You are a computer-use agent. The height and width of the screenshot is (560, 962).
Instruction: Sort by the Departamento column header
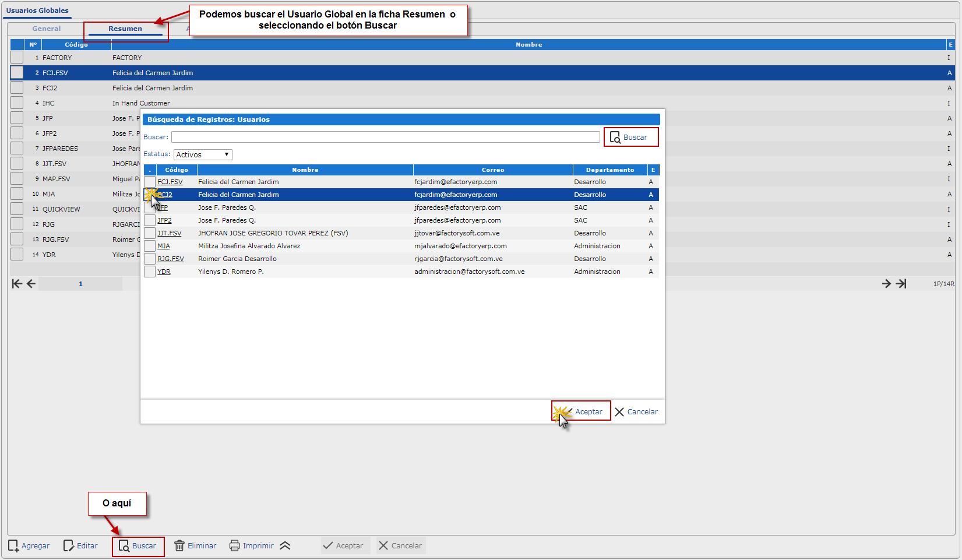click(x=609, y=170)
